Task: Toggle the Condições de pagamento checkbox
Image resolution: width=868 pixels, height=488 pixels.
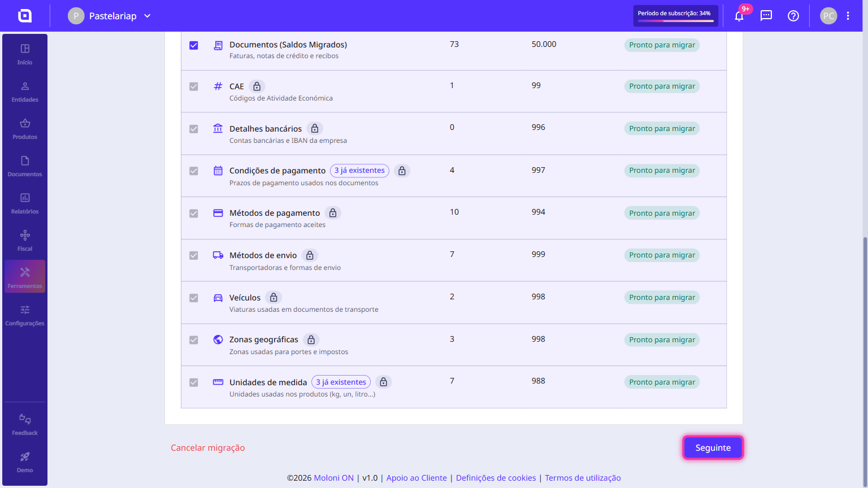Action: pos(194,171)
